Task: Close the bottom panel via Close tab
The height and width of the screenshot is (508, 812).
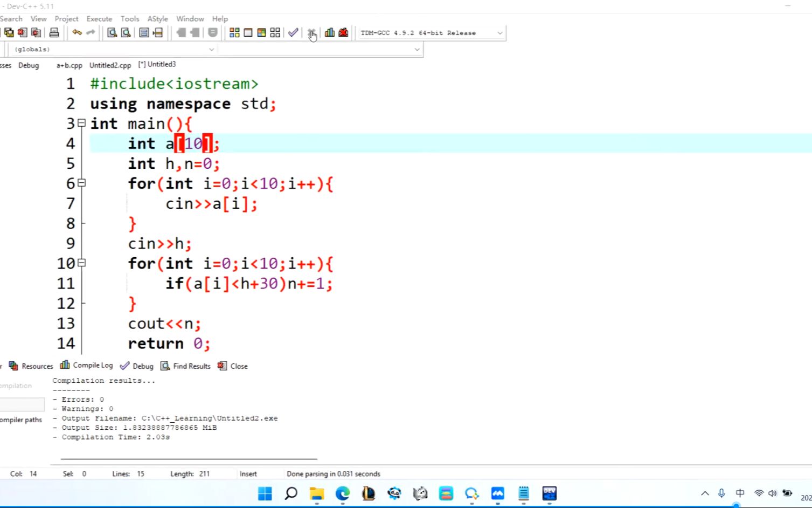Action: coord(233,366)
